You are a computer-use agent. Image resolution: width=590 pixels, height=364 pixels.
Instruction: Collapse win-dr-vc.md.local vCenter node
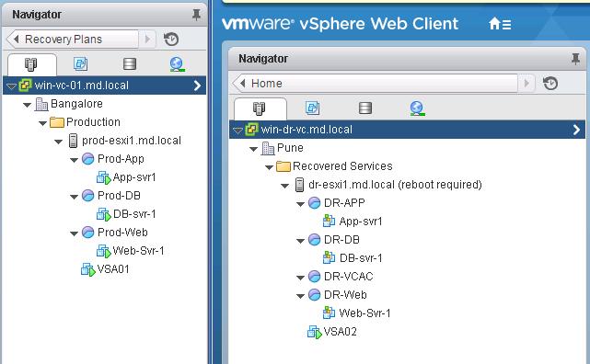pyautogui.click(x=237, y=131)
